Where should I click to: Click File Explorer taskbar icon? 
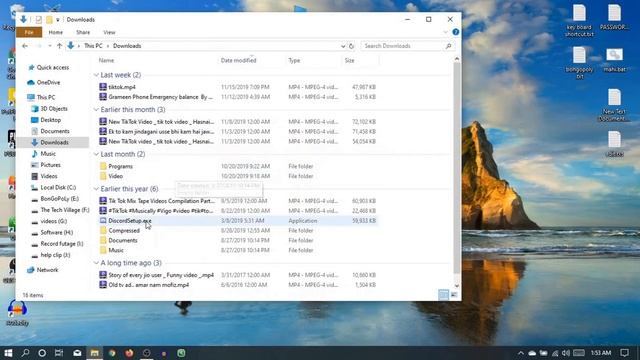point(95,353)
